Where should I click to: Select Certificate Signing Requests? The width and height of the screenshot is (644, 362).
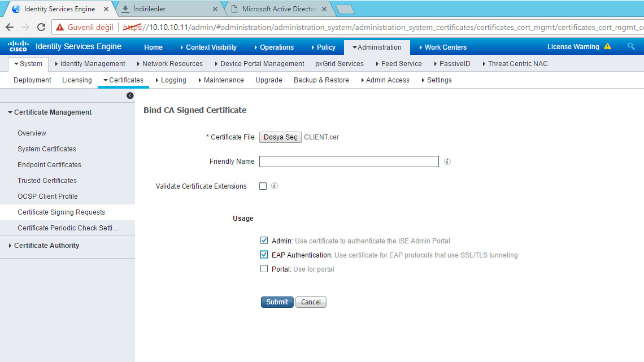(x=67, y=212)
